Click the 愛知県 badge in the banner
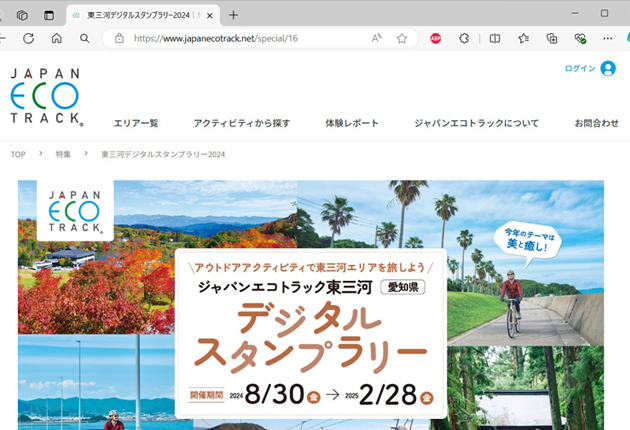 coord(403,287)
